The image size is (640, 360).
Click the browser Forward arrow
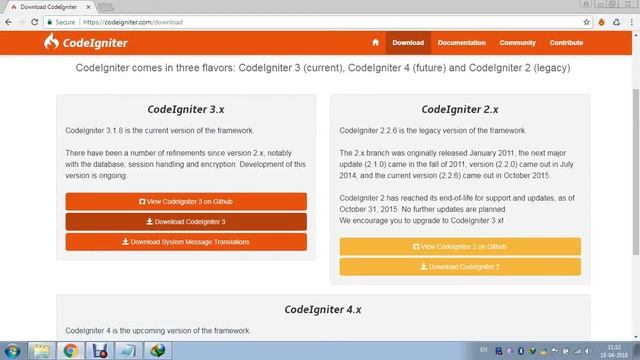point(22,22)
